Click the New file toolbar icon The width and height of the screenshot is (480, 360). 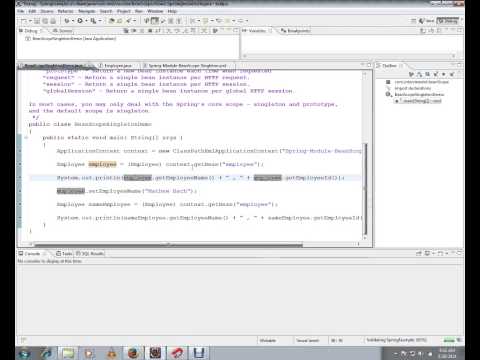24,21
